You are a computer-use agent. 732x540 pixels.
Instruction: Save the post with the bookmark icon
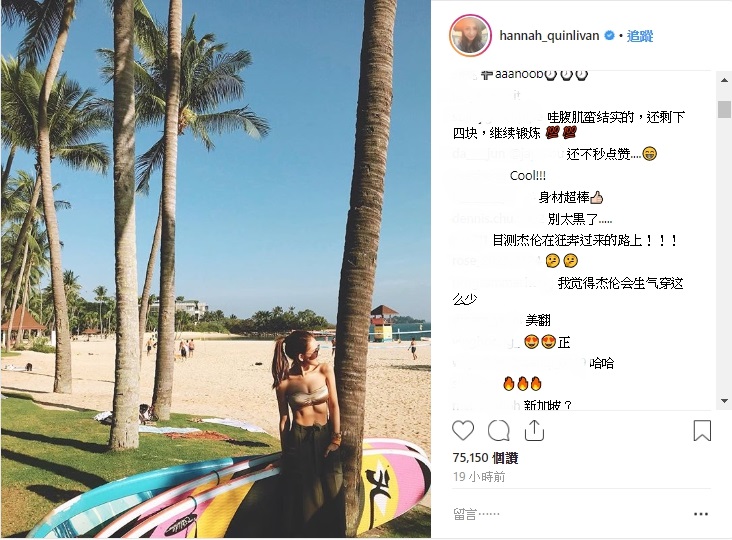coord(702,430)
